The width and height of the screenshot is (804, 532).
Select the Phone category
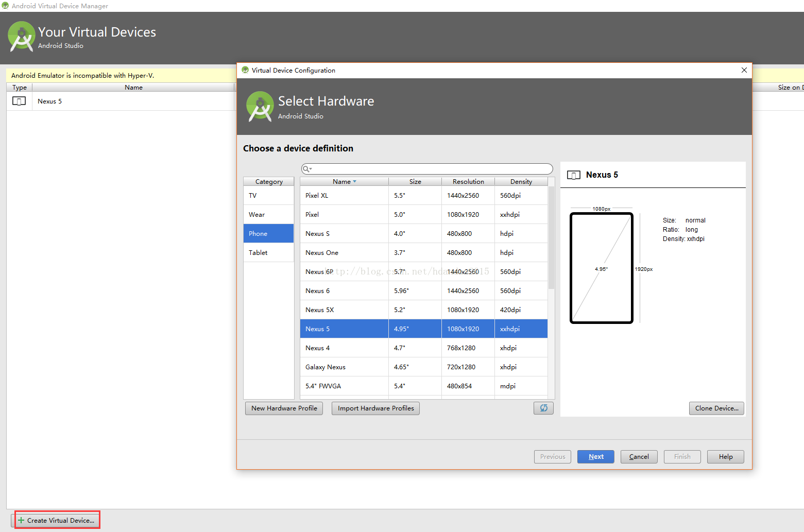(x=268, y=233)
